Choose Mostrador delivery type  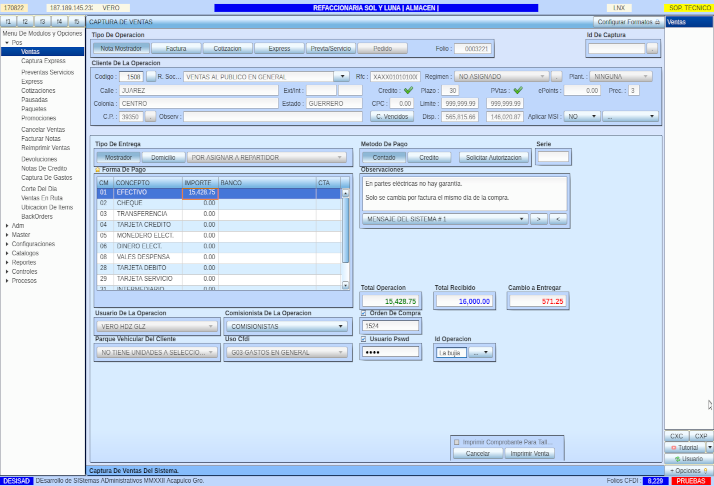click(118, 158)
